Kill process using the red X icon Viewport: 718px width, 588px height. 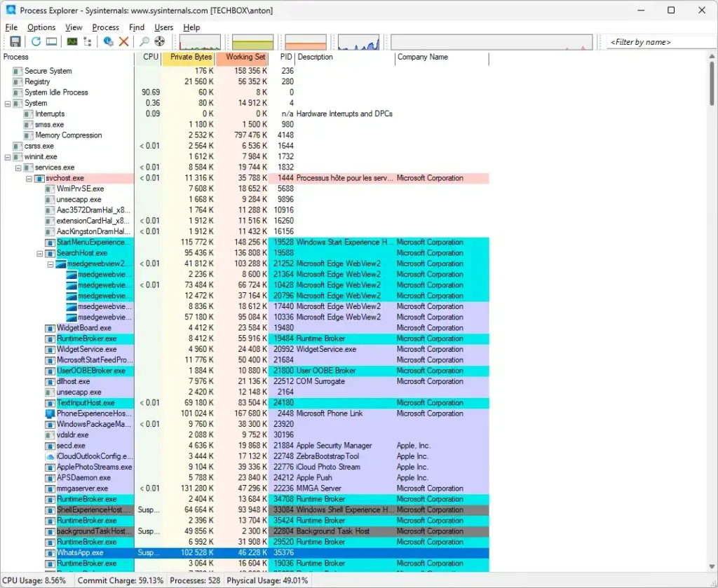(124, 42)
